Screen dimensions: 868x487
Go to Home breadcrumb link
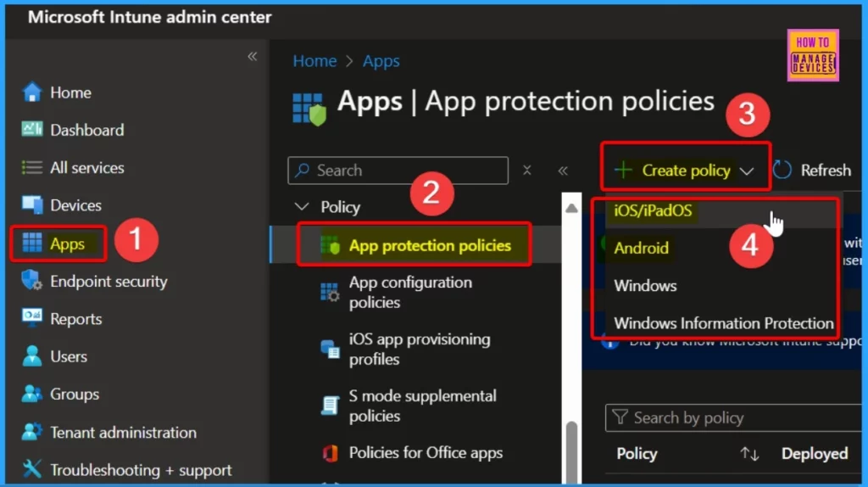(x=314, y=61)
